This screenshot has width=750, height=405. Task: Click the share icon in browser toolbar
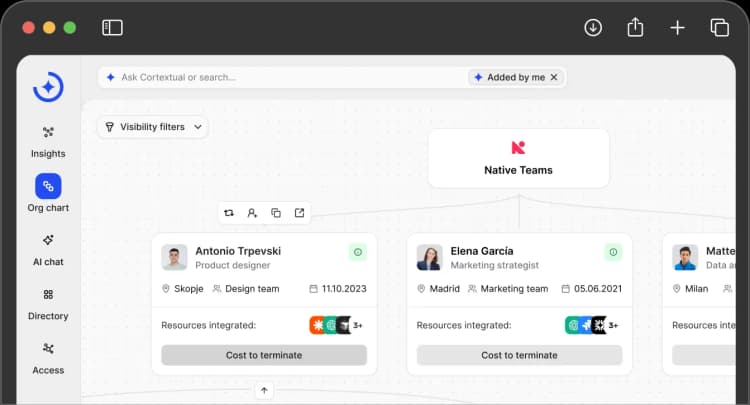tap(635, 27)
